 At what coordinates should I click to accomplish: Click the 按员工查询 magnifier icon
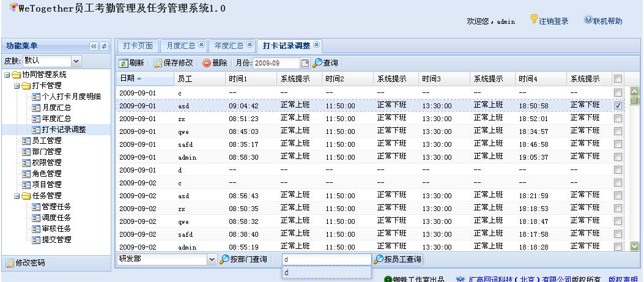[x=379, y=260]
